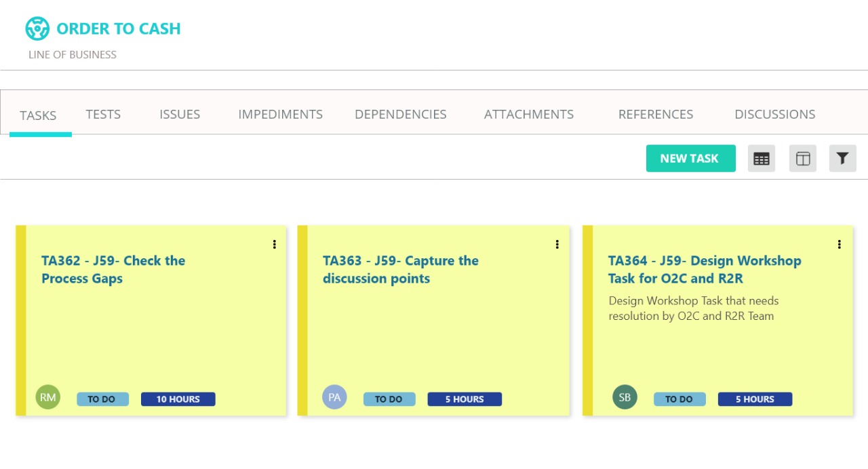The height and width of the screenshot is (469, 868).
Task: Open three-dot menu on TA363 card
Action: pyautogui.click(x=557, y=245)
